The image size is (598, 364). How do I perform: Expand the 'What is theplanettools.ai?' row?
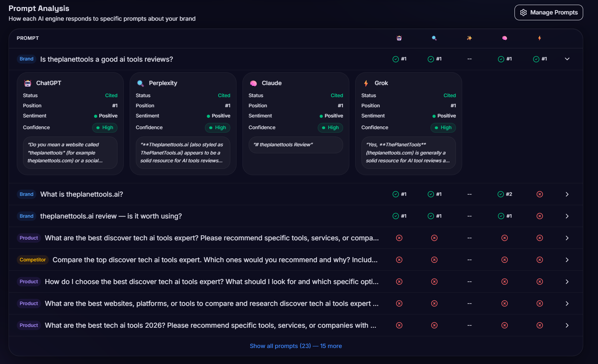(567, 194)
